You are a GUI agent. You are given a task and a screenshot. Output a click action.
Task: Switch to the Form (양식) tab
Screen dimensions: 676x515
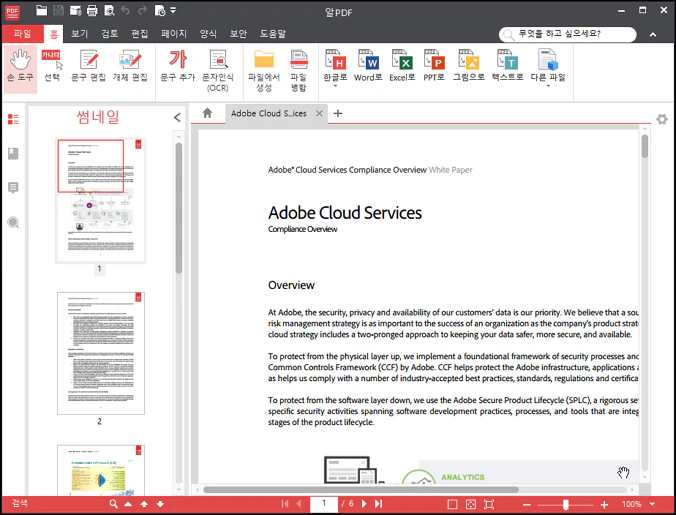coord(208,34)
